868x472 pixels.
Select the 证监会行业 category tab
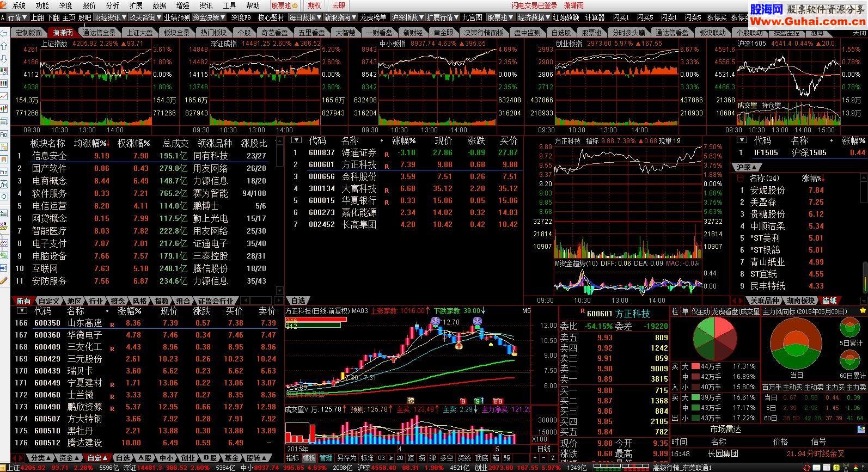(215, 301)
